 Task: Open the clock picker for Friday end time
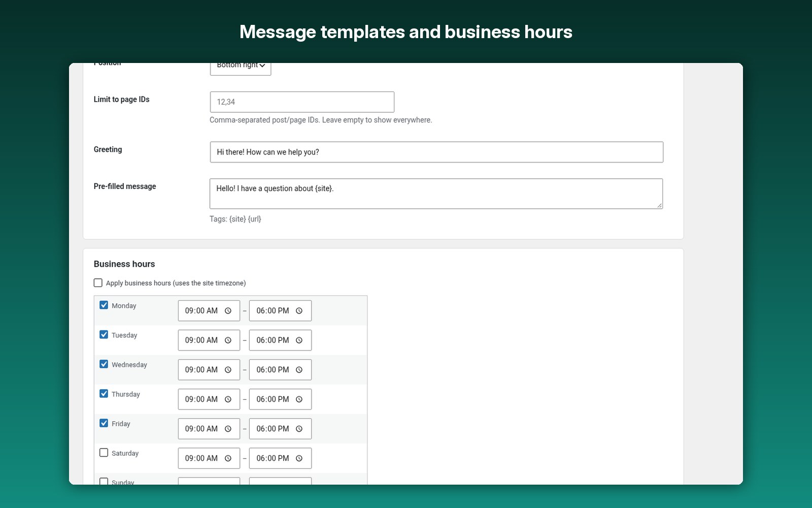point(299,429)
